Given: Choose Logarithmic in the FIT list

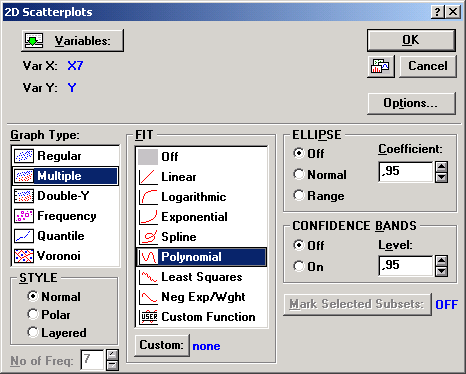Looking at the screenshot, I should (202, 197).
